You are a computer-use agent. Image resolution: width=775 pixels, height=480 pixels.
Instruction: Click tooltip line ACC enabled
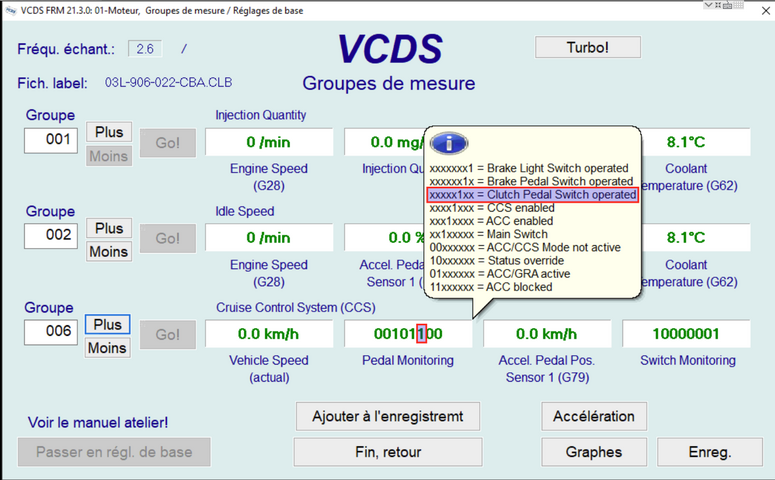(x=491, y=221)
